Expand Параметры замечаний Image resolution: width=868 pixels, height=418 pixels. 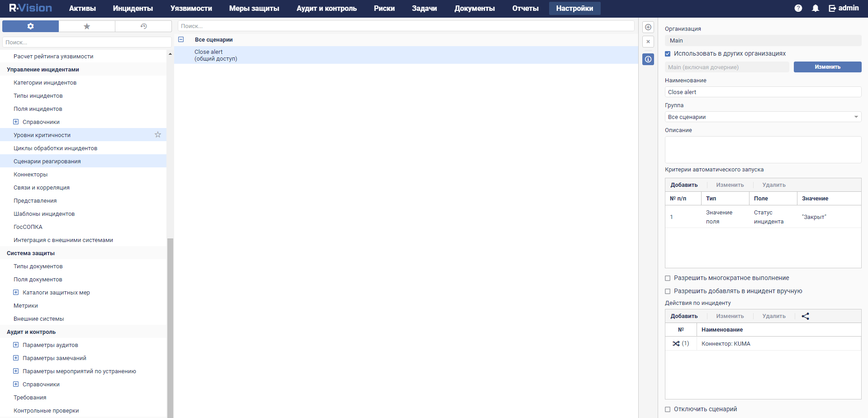click(x=16, y=358)
